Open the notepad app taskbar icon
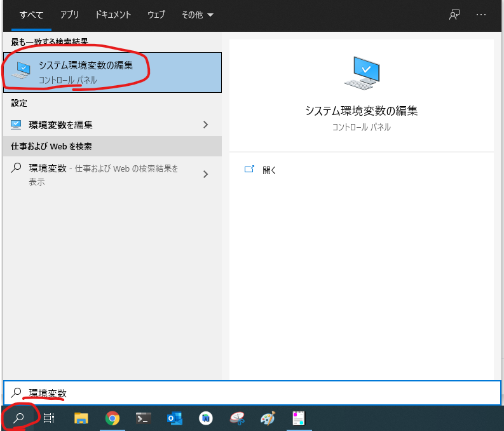The height and width of the screenshot is (431, 504). click(299, 418)
